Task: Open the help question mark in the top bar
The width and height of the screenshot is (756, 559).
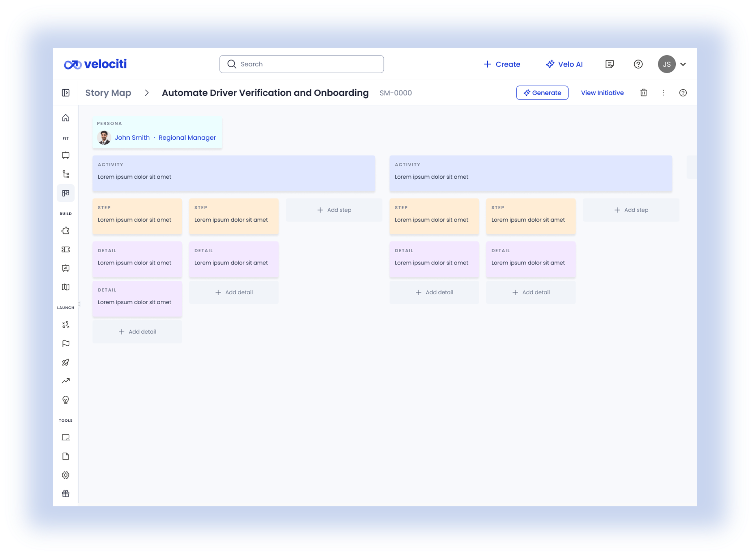Action: [x=638, y=64]
